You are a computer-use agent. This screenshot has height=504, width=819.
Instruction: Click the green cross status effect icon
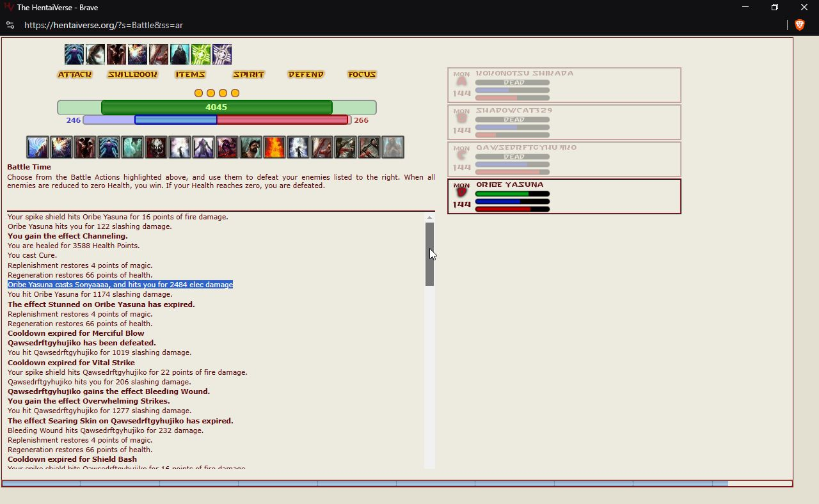[201, 54]
